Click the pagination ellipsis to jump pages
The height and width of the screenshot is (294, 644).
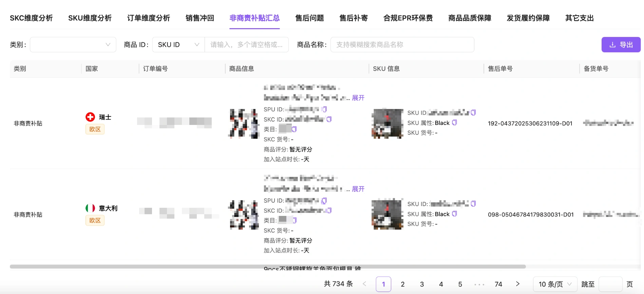pyautogui.click(x=479, y=284)
